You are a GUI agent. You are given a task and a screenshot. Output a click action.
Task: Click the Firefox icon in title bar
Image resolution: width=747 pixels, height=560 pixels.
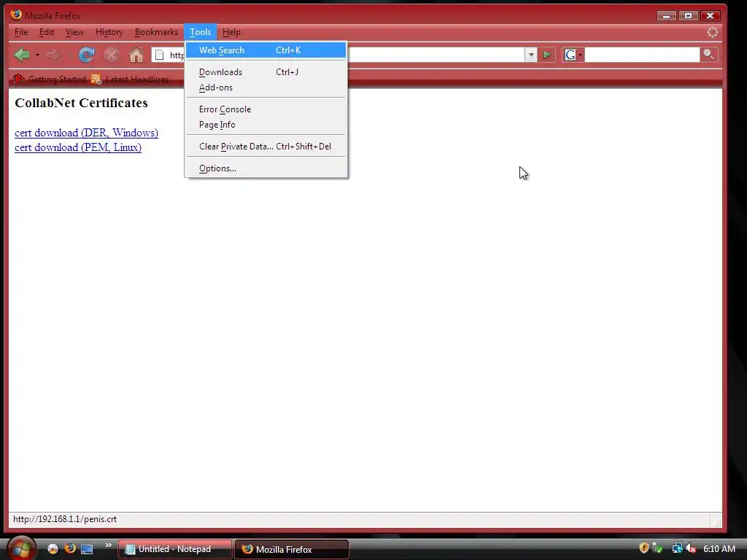pos(16,15)
